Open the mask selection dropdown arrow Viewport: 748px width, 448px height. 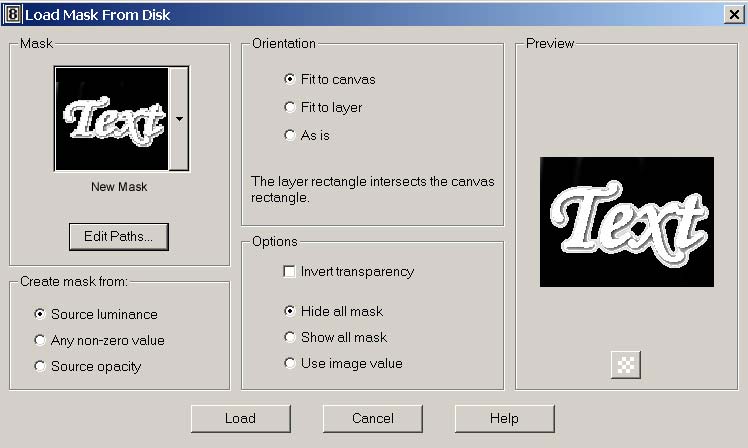coord(179,119)
